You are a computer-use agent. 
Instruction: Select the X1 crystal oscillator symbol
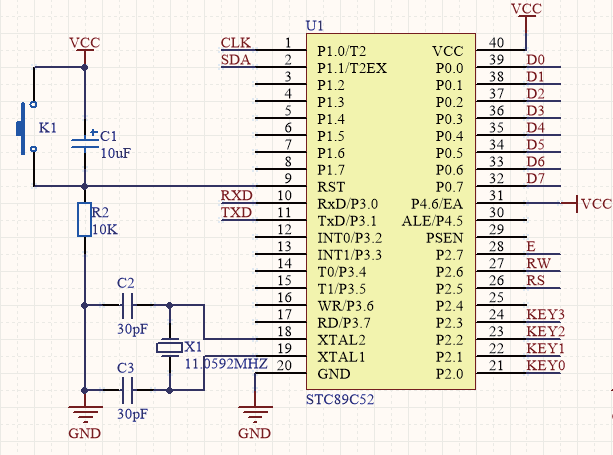pos(170,348)
